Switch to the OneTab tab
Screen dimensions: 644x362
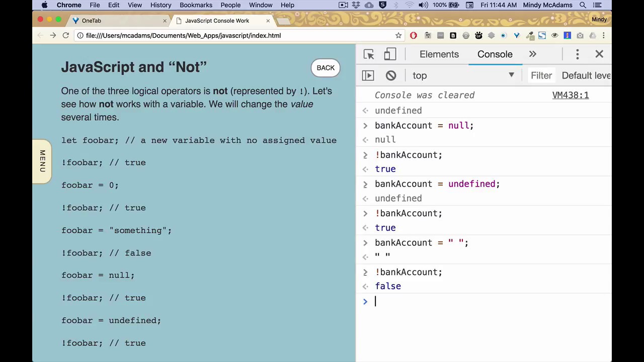point(119,21)
